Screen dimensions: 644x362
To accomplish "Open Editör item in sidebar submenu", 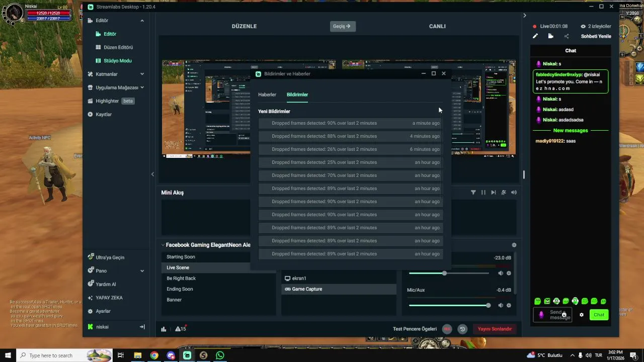I will (110, 34).
